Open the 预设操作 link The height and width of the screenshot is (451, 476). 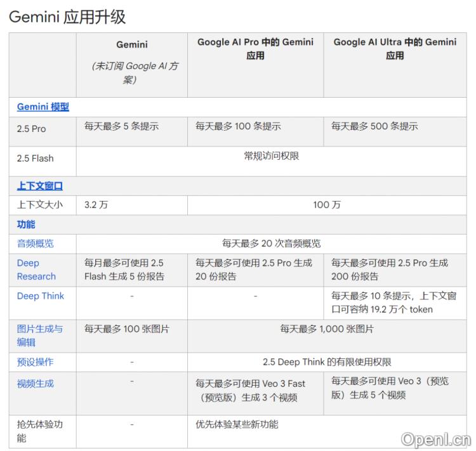[36, 362]
